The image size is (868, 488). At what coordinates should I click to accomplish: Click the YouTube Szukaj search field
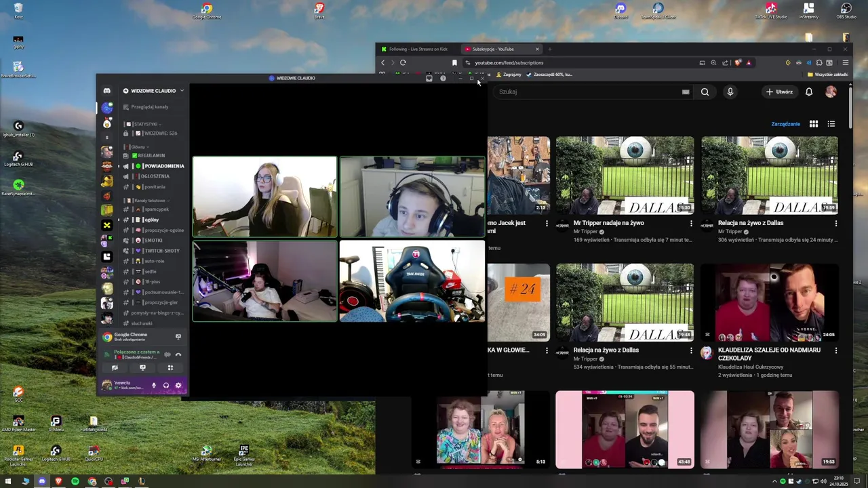point(593,91)
